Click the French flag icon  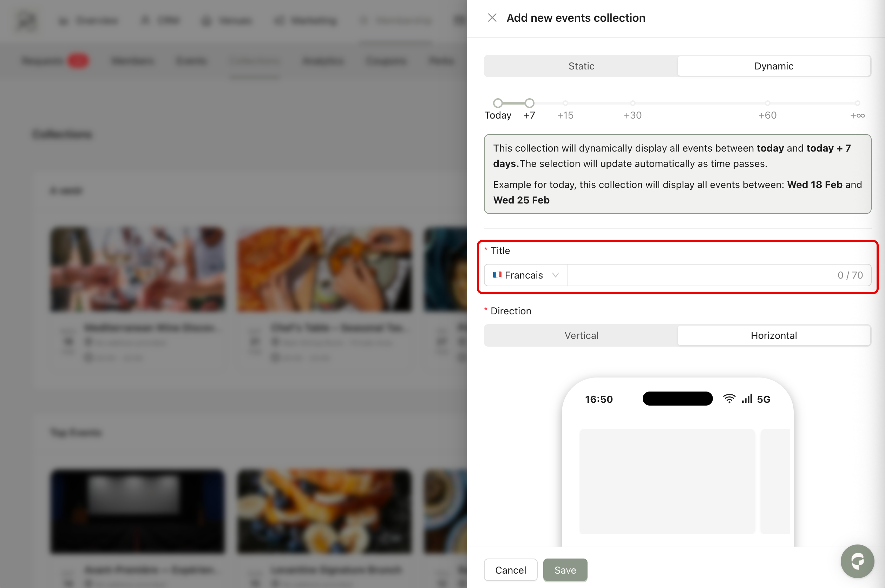click(497, 275)
